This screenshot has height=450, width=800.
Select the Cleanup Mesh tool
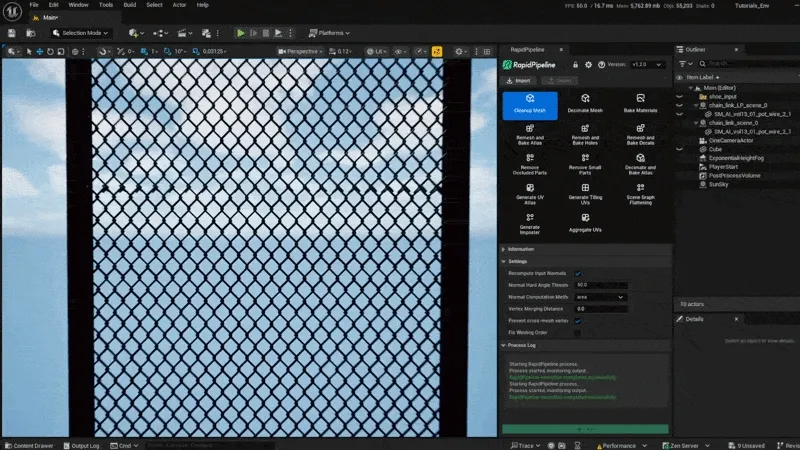coord(530,106)
